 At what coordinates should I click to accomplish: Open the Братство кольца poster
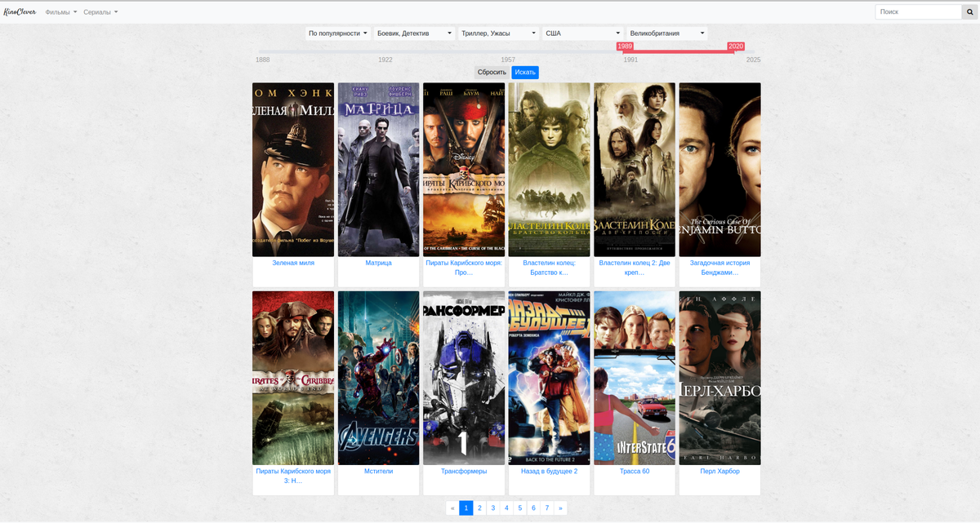pyautogui.click(x=549, y=170)
